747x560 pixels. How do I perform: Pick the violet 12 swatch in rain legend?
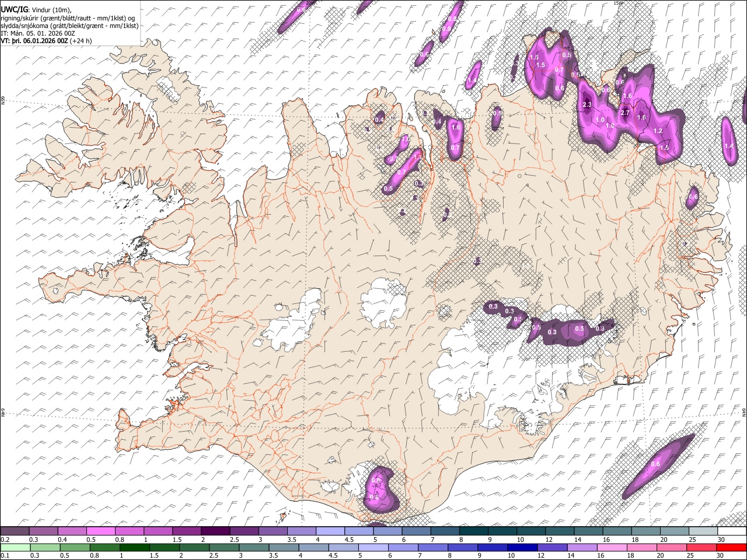coord(552,547)
